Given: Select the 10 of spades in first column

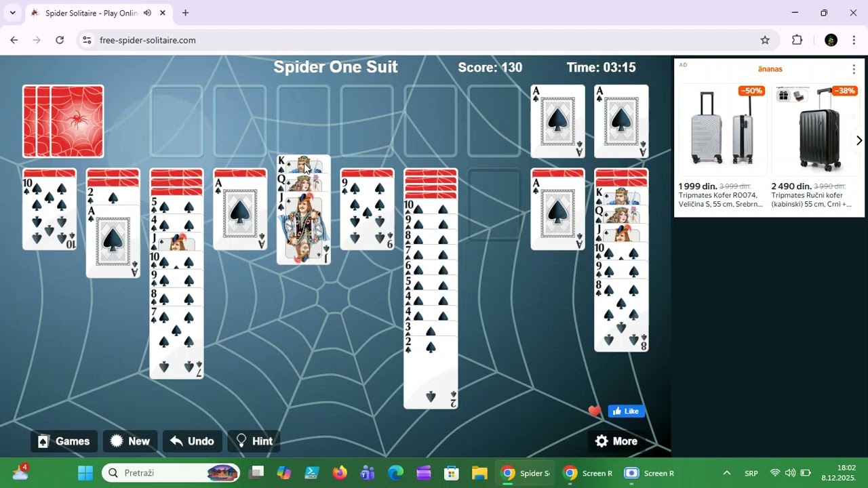Looking at the screenshot, I should 50,213.
